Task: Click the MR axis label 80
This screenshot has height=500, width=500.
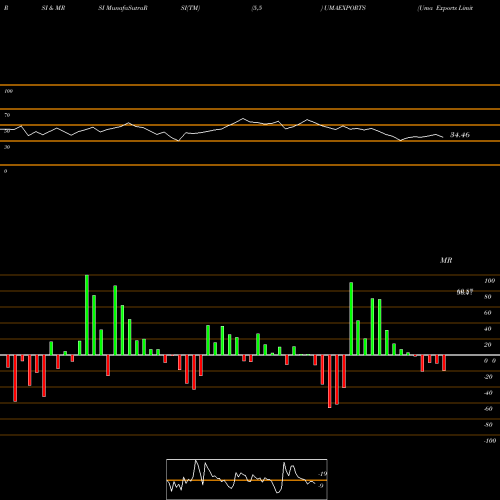Action: pos(488,297)
